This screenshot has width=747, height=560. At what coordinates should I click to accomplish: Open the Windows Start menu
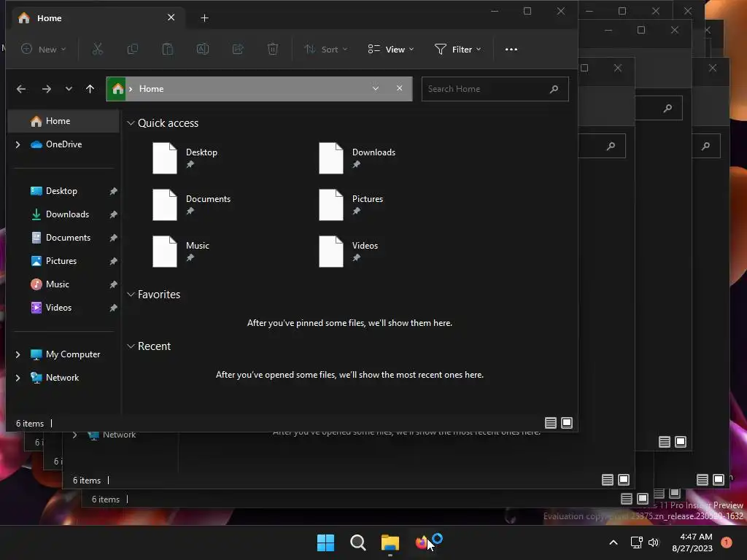326,542
